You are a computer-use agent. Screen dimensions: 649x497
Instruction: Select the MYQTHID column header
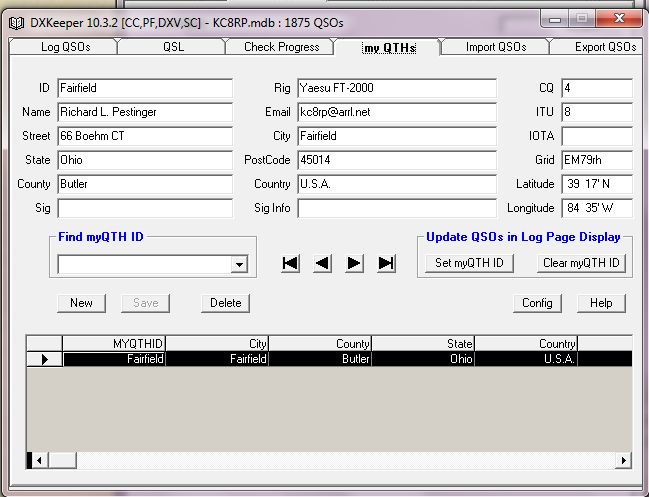[114, 344]
